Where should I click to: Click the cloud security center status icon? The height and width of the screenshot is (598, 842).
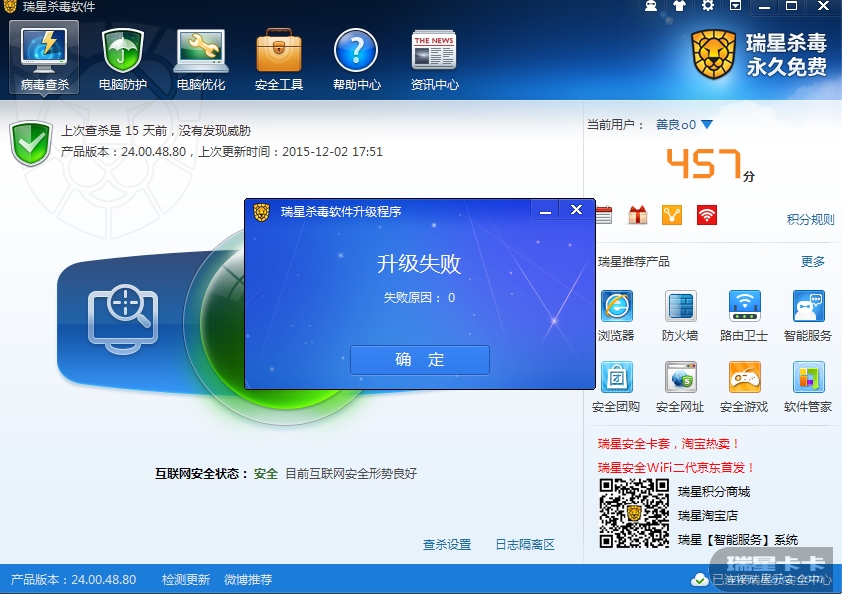coord(699,580)
